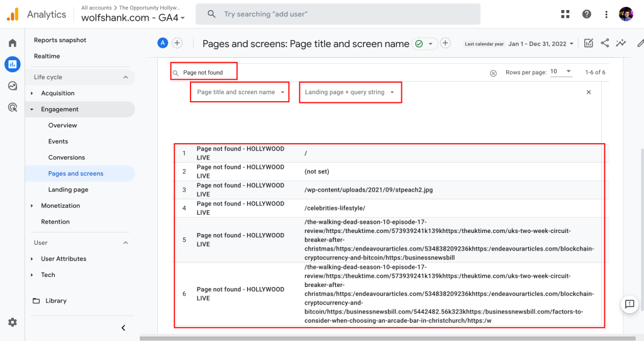The width and height of the screenshot is (644, 341).
Task: Open the Advertising icon in left rail
Action: coord(13,107)
